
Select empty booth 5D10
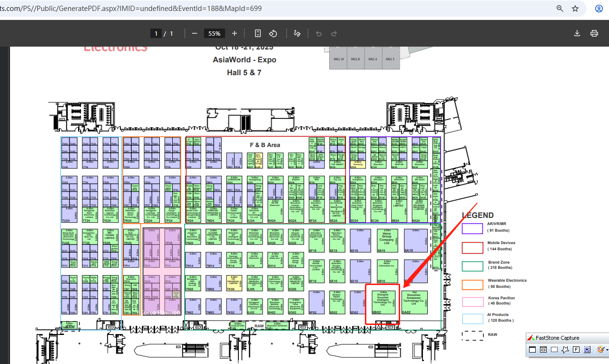tap(360, 271)
